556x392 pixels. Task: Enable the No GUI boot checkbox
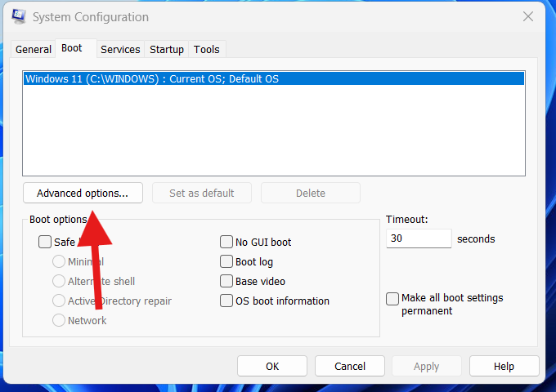[226, 242]
